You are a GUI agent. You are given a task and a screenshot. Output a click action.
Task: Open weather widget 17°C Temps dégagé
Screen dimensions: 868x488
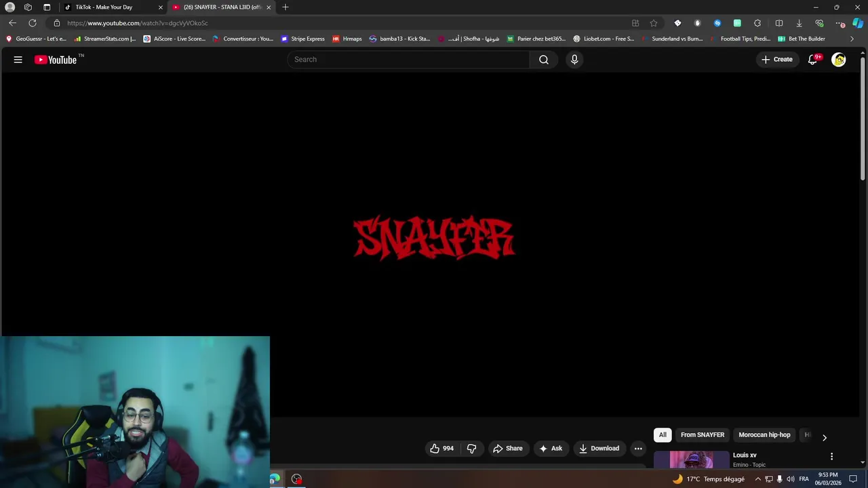click(708, 479)
